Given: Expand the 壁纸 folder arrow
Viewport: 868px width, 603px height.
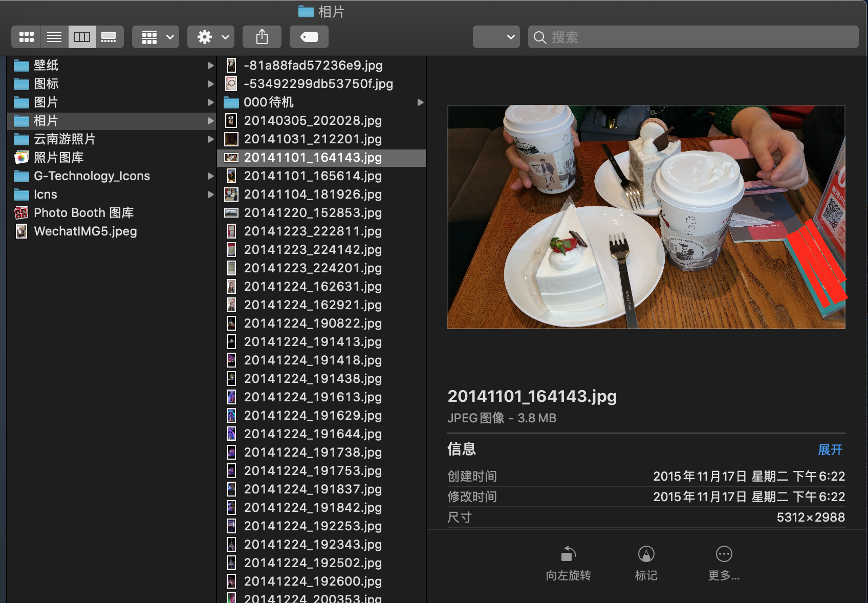Looking at the screenshot, I should tap(210, 66).
